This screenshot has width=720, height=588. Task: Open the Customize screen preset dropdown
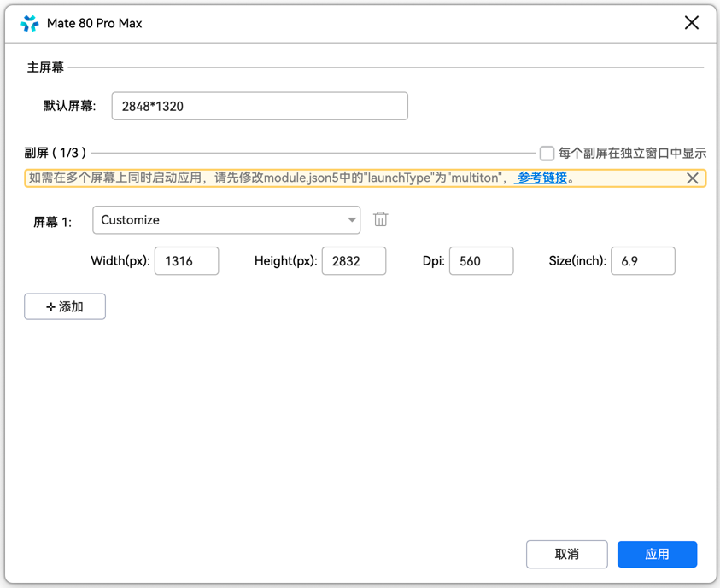click(x=226, y=220)
